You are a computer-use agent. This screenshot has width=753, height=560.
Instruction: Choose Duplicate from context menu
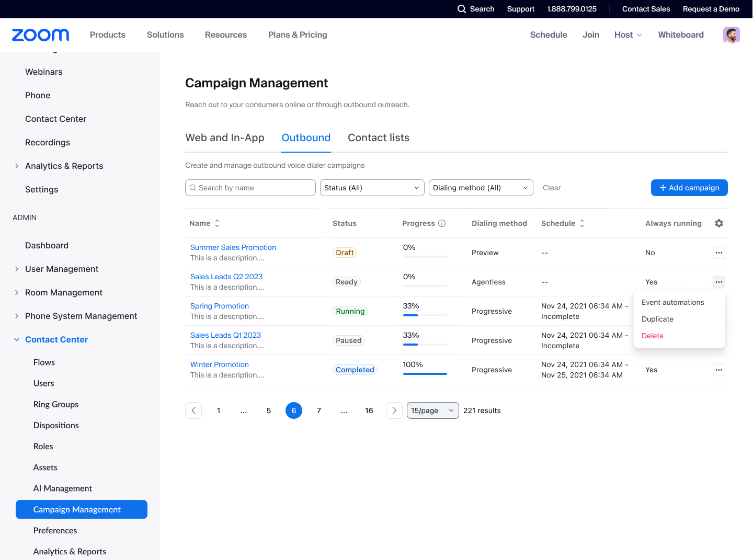click(657, 319)
